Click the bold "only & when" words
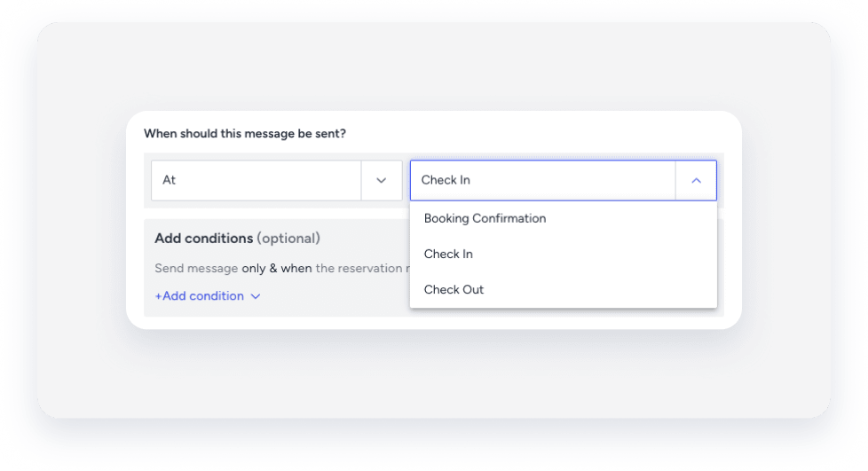 (277, 268)
